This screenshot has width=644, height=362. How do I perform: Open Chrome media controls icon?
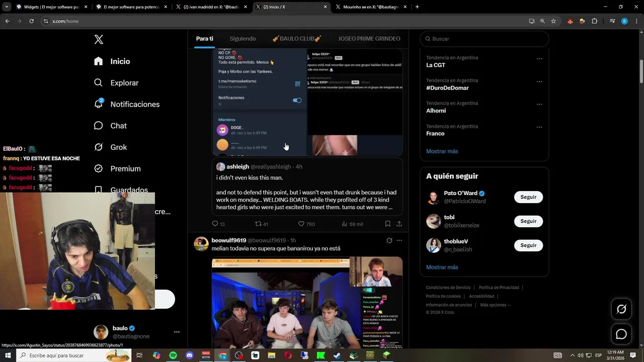pos(612,21)
